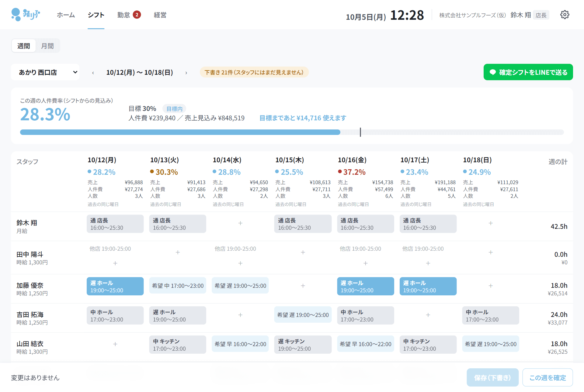
Task: Add a shift for 田中 陽斗 on 10/13
Action: coord(178,253)
